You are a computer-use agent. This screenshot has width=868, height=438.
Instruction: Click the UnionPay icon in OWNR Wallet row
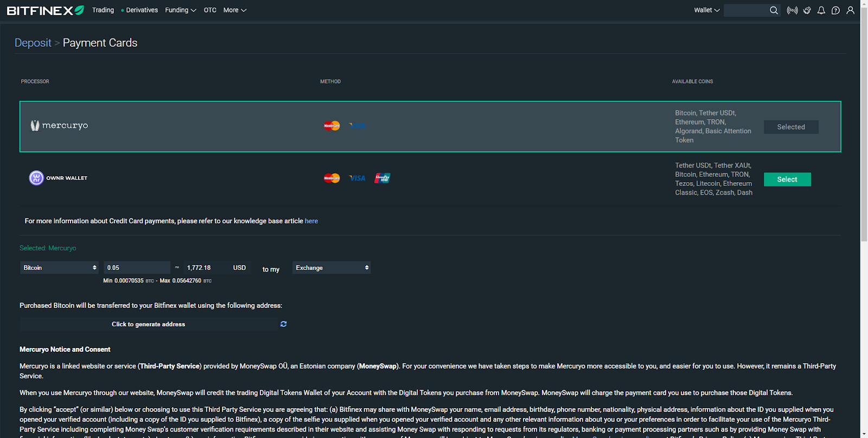click(382, 178)
